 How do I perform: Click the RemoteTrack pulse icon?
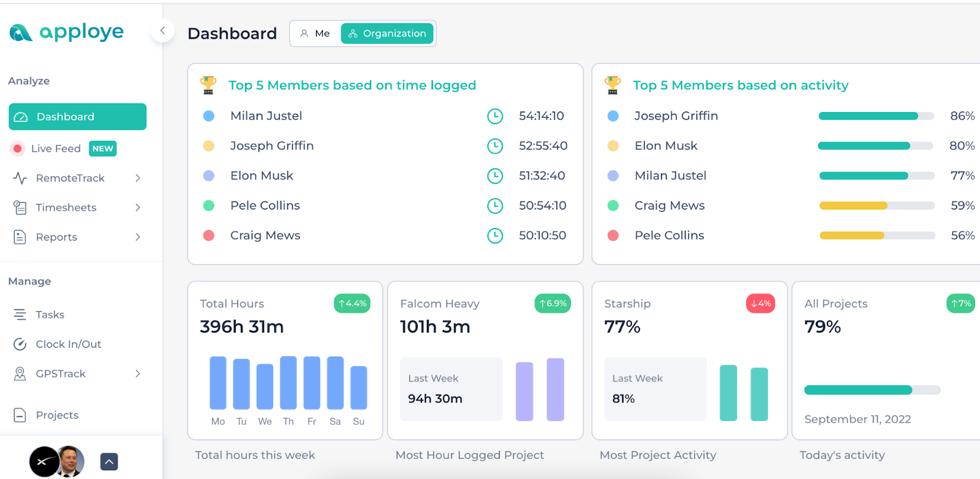point(20,178)
